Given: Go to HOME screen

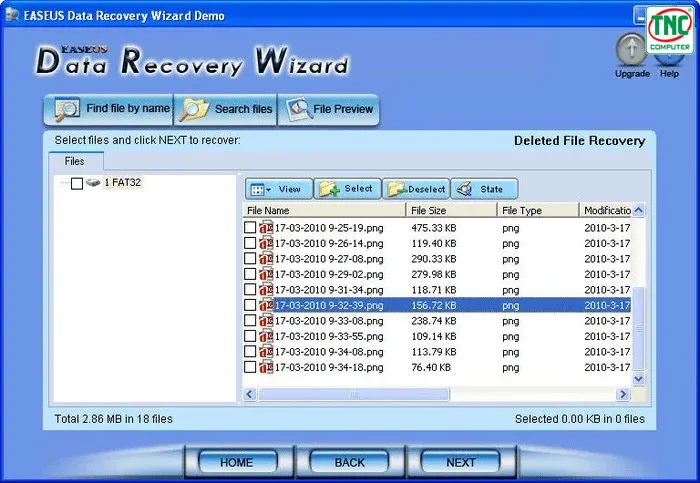Looking at the screenshot, I should [237, 462].
